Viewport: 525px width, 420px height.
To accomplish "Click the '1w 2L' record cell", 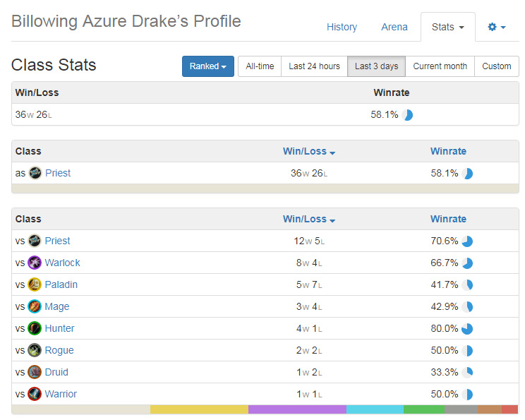I will [x=309, y=373].
